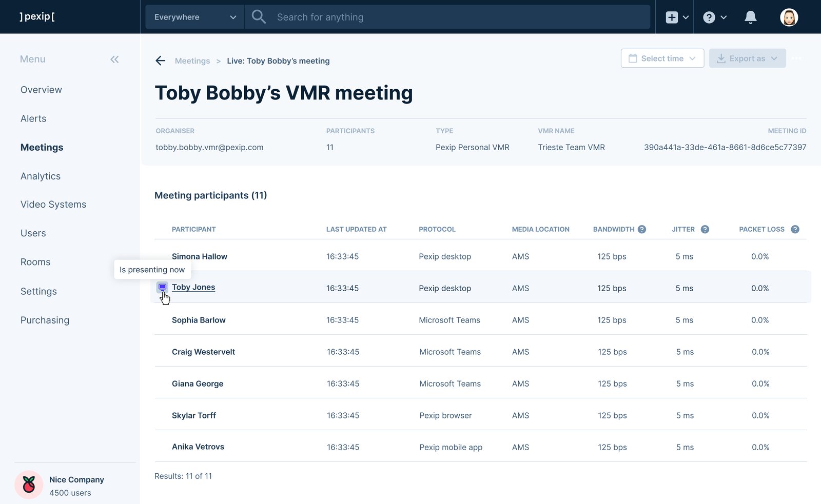This screenshot has width=821, height=504.
Task: Open Video Systems from the menu
Action: [x=53, y=204]
